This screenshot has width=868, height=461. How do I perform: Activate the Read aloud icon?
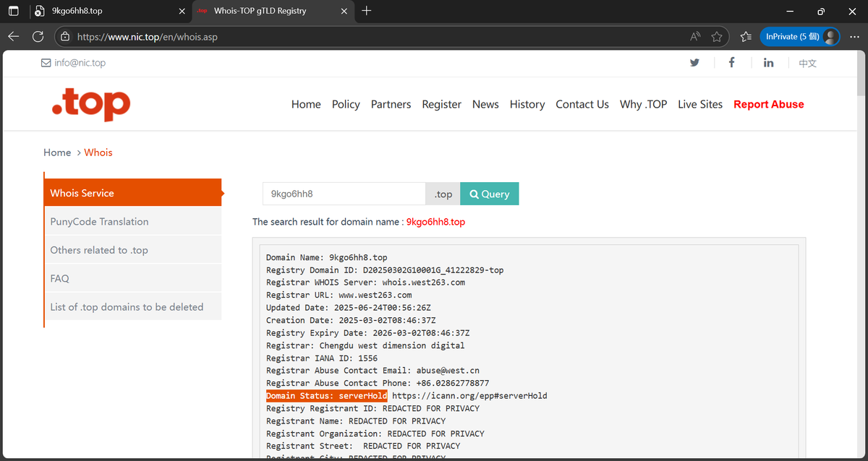(x=695, y=37)
